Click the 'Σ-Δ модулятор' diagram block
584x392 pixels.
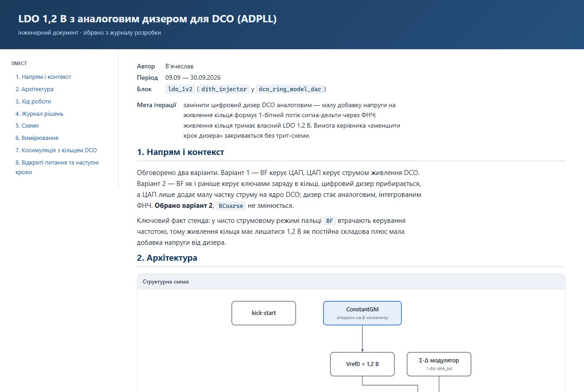click(x=439, y=364)
